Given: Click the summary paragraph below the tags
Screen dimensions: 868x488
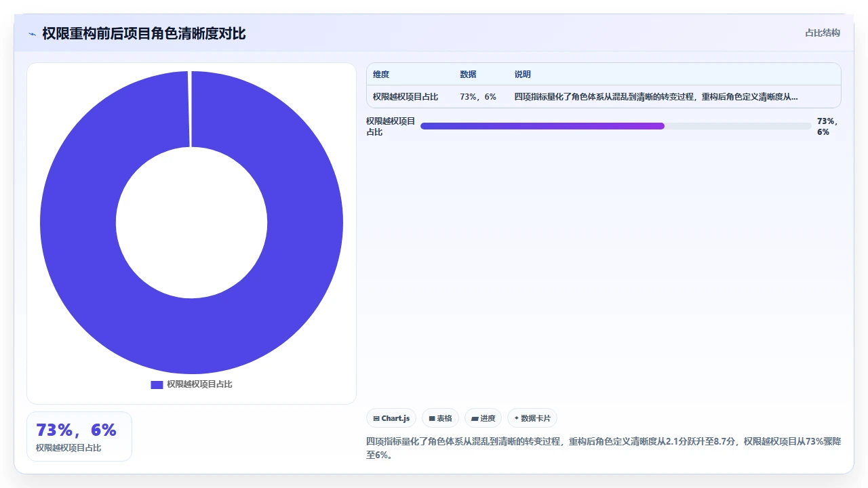Looking at the screenshot, I should (x=604, y=448).
